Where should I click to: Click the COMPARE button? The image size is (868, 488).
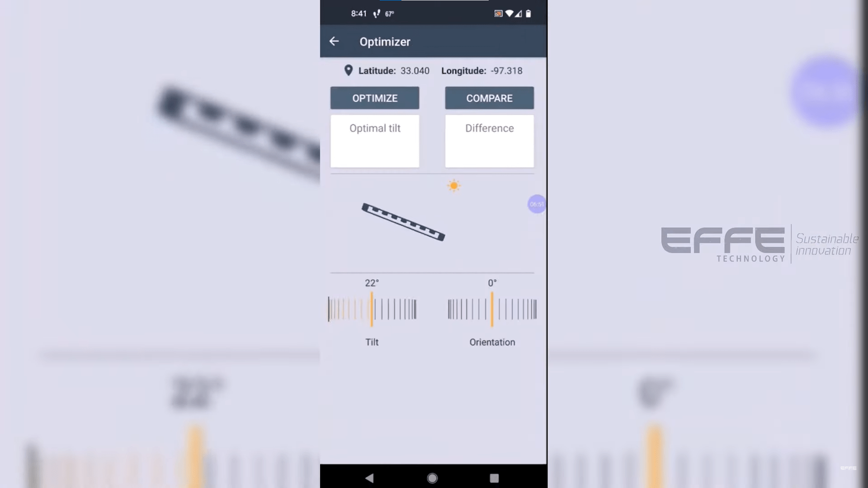[490, 99]
